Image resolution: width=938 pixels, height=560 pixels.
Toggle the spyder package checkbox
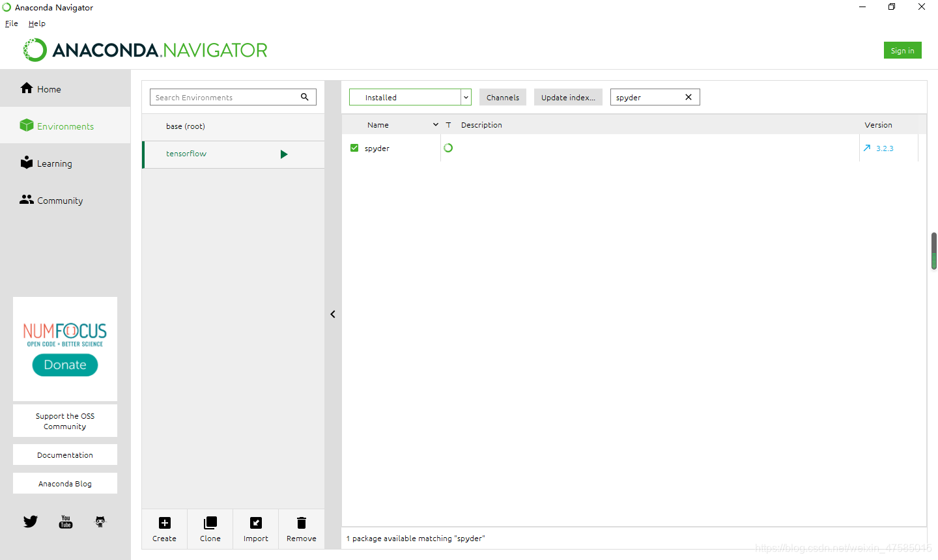(354, 148)
